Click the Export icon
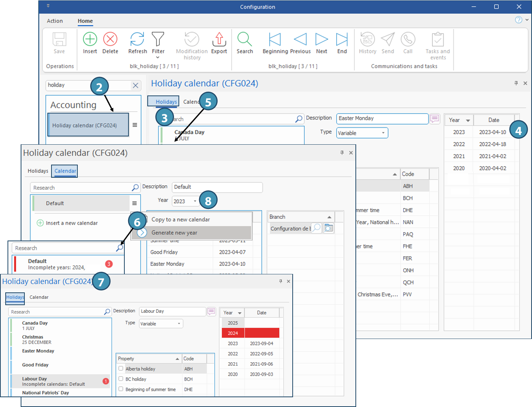The width and height of the screenshot is (532, 407). [x=219, y=39]
